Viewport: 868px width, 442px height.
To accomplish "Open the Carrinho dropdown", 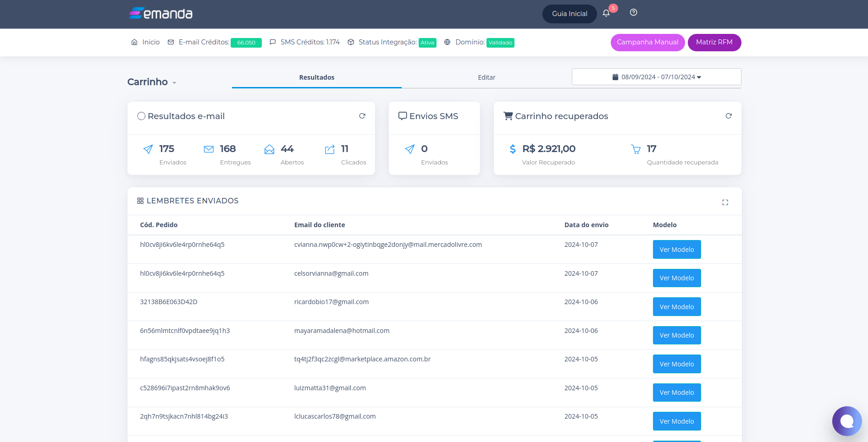I will tap(152, 82).
